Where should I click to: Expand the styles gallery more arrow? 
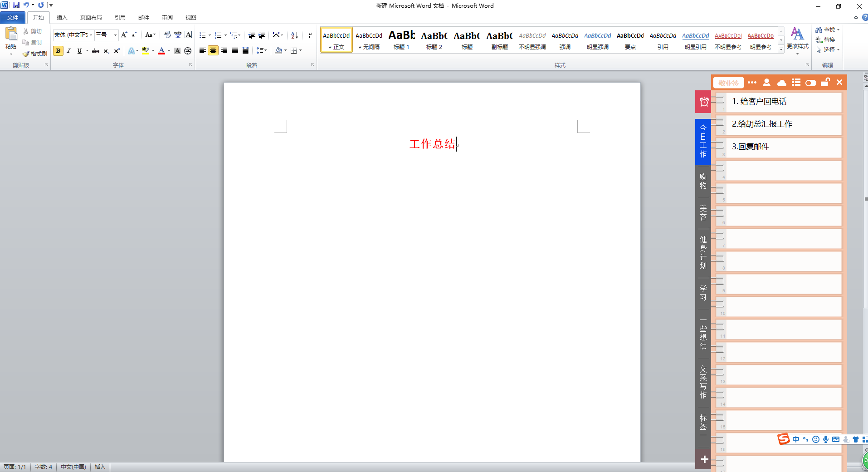click(781, 49)
